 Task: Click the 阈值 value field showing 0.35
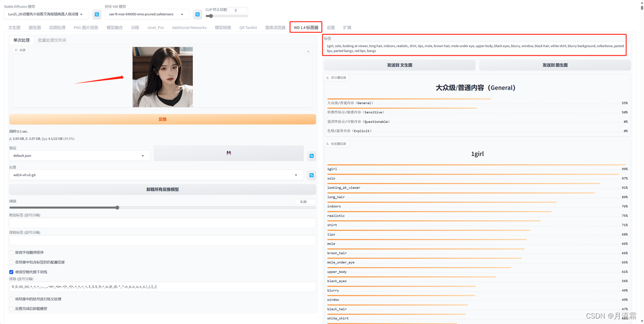(305, 202)
